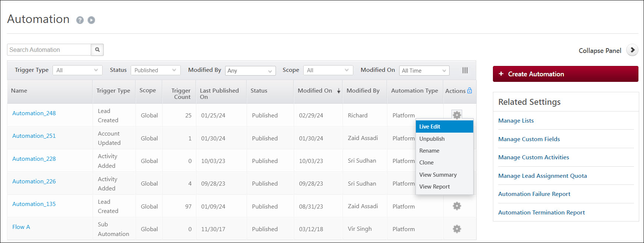Click the 11/30/17 published date
This screenshot has width=644, height=243.
213,229
